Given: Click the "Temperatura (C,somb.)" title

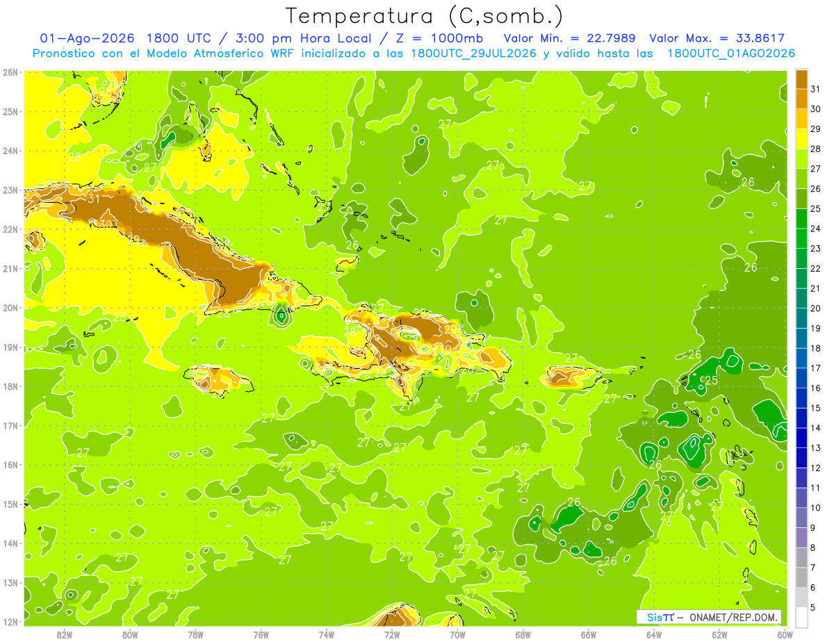Looking at the screenshot, I should [x=424, y=16].
